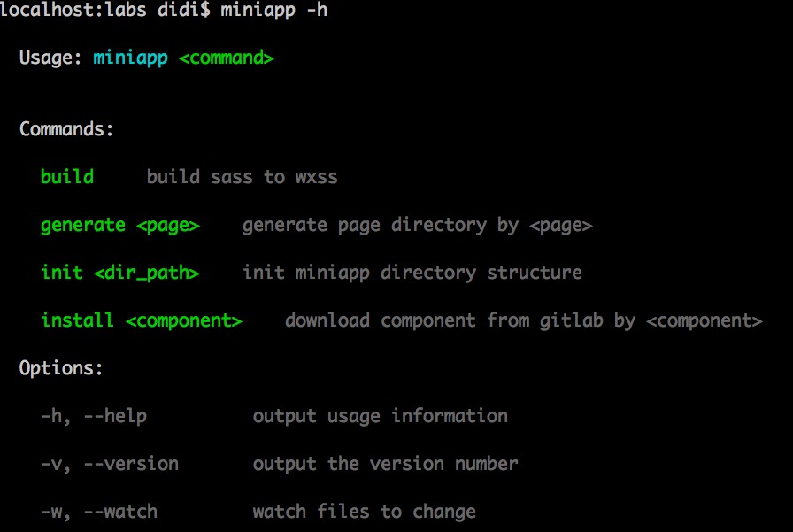Select the build command entry

pyautogui.click(x=67, y=176)
